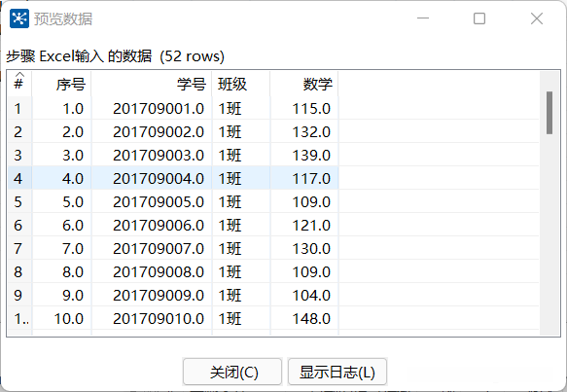
Task: Close the dialog with 关闭(C) button
Action: click(x=232, y=372)
